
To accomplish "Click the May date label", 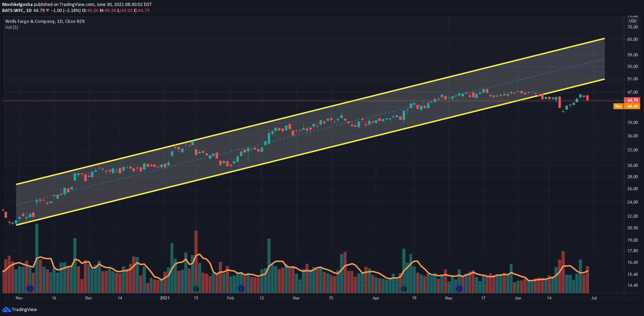I will pyautogui.click(x=448, y=298).
